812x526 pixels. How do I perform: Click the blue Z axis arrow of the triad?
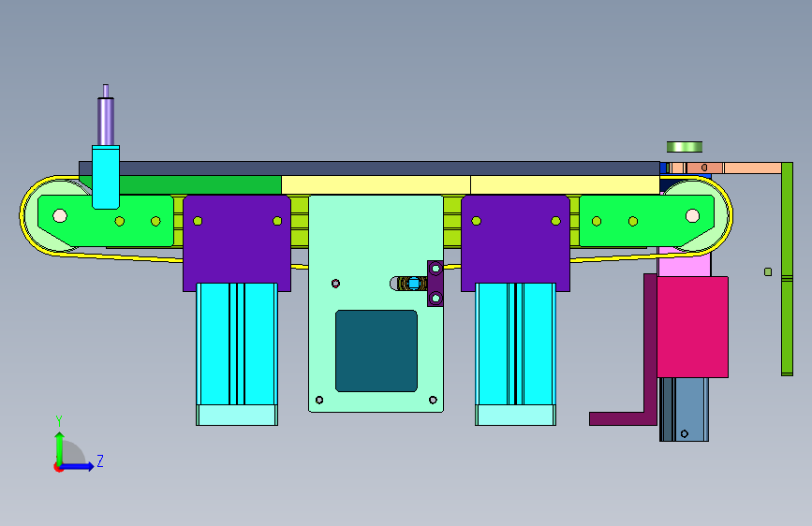[x=78, y=466]
